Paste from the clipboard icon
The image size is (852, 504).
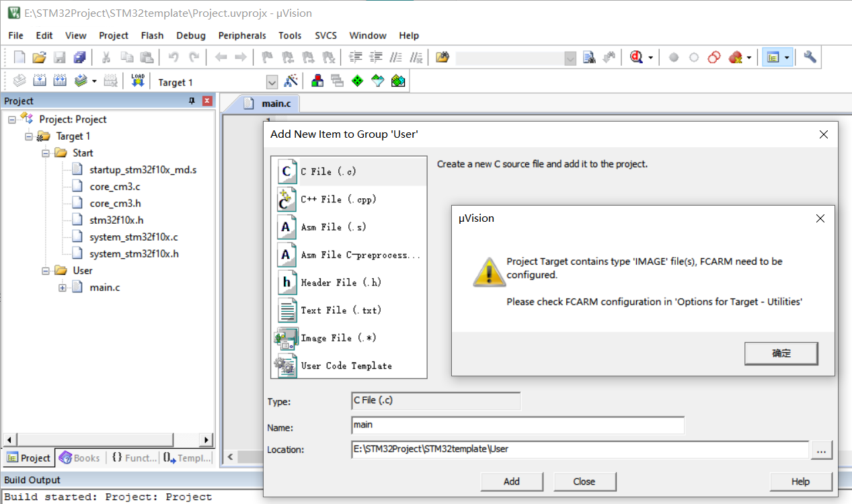(x=147, y=58)
